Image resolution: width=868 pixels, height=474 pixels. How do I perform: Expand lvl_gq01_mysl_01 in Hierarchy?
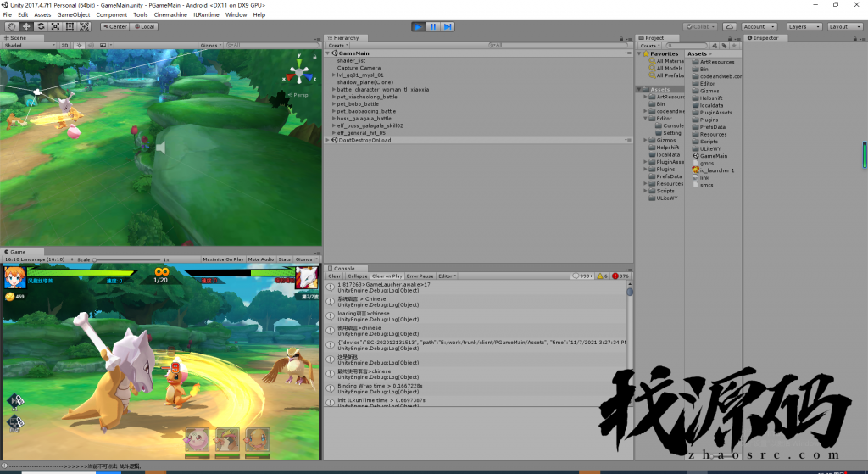[334, 75]
